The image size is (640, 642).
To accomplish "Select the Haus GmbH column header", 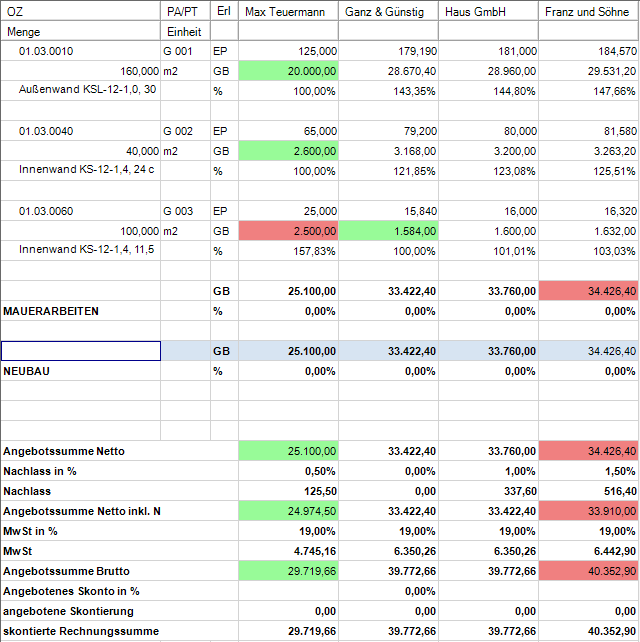I will tap(488, 11).
